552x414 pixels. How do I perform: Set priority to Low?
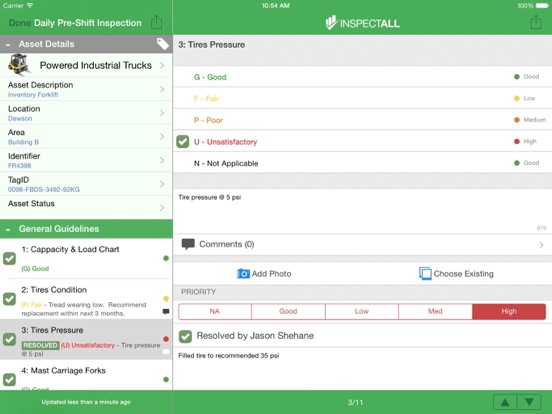point(362,312)
